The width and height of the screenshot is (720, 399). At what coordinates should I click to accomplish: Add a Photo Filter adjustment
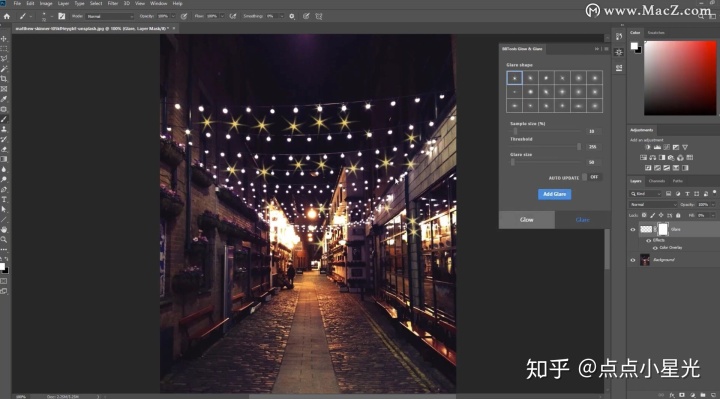(671, 157)
